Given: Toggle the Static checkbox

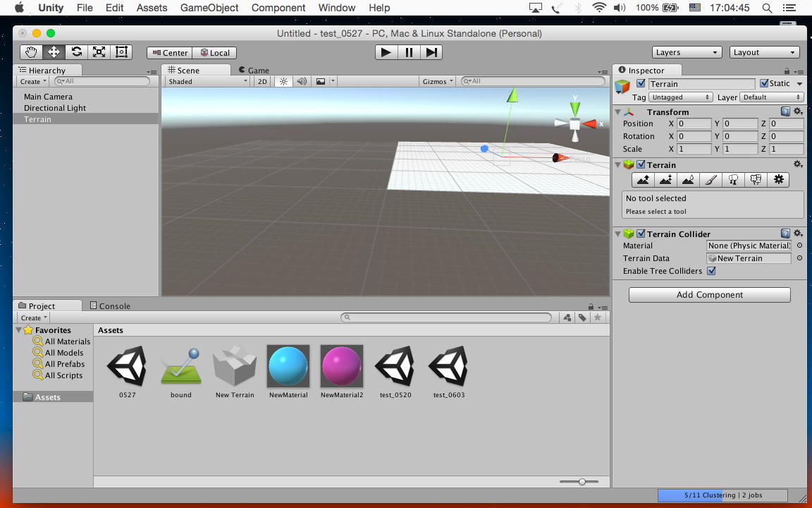Looking at the screenshot, I should (x=764, y=83).
